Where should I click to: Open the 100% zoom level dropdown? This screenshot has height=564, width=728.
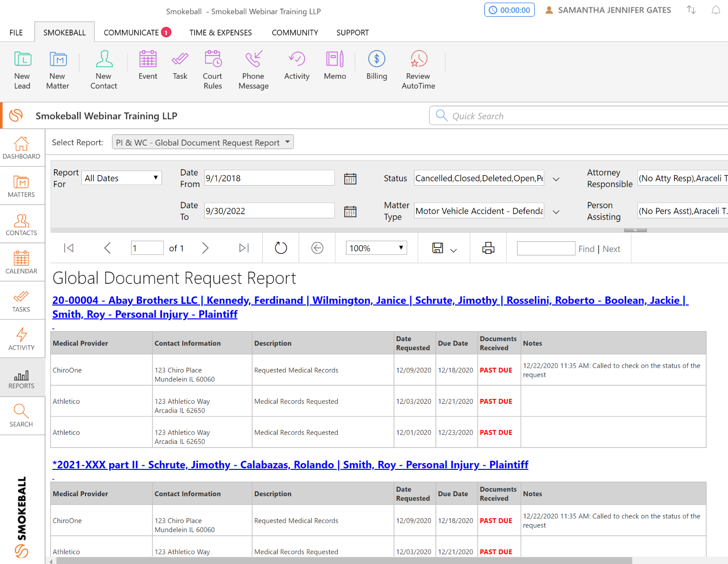point(376,248)
